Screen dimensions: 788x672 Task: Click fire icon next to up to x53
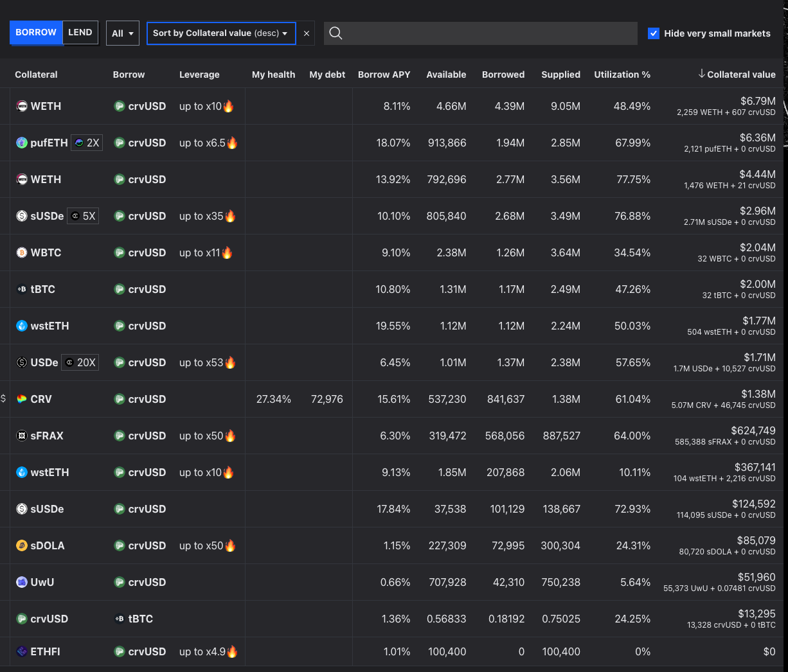(x=230, y=362)
